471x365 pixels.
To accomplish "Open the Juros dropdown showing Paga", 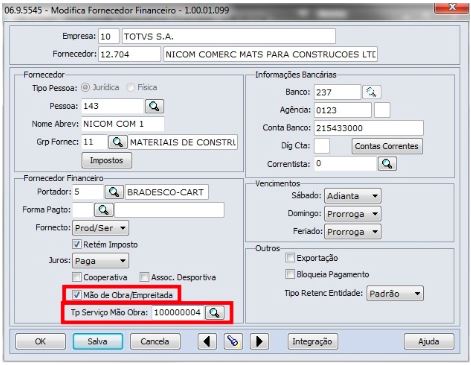I will pos(100,261).
